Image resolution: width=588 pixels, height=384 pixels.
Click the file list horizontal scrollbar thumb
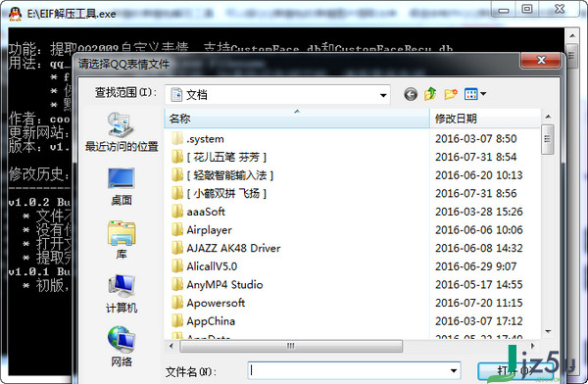(x=291, y=346)
